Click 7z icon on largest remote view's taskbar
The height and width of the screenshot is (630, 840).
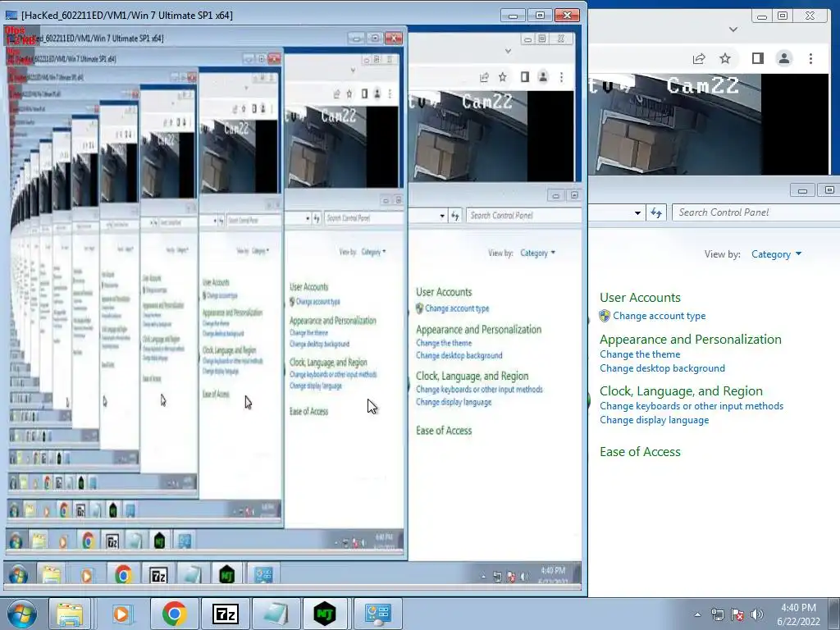pos(158,575)
